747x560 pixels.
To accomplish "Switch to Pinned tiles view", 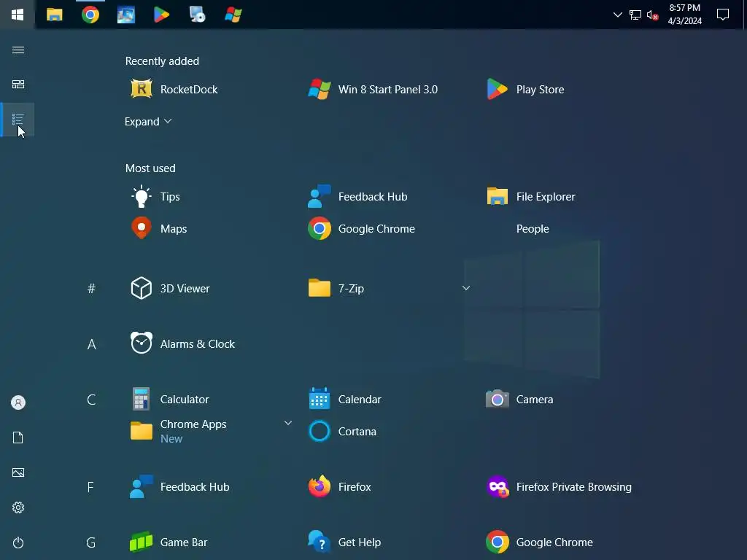I will pos(18,85).
